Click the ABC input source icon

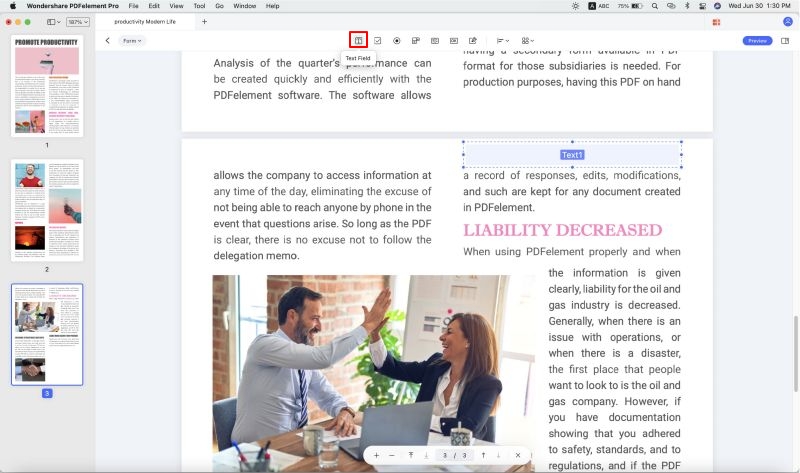[599, 6]
